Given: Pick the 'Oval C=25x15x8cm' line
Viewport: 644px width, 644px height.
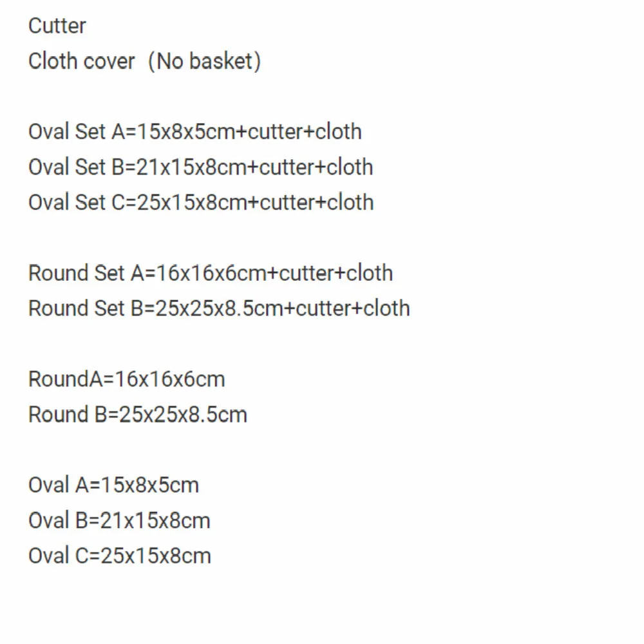Looking at the screenshot, I should 119,556.
